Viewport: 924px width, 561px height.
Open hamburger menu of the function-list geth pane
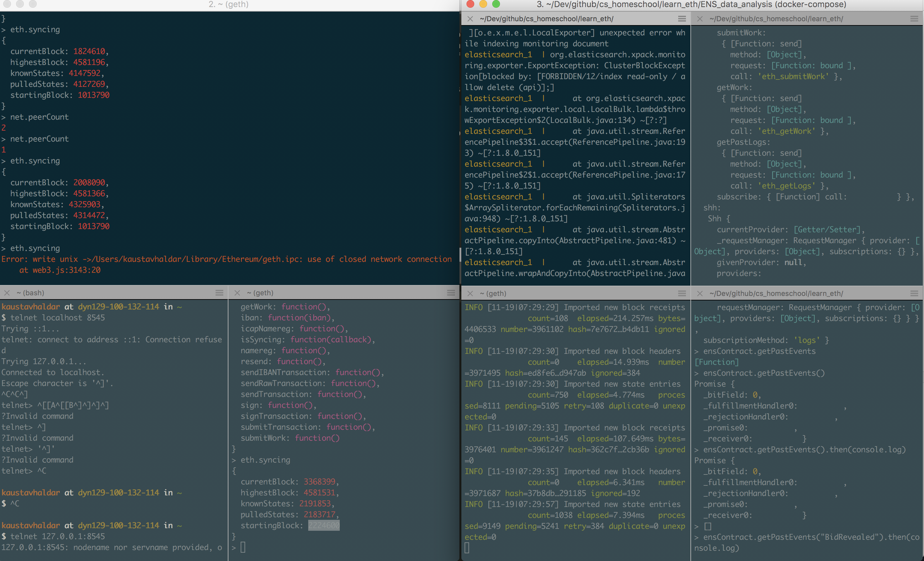click(x=451, y=293)
